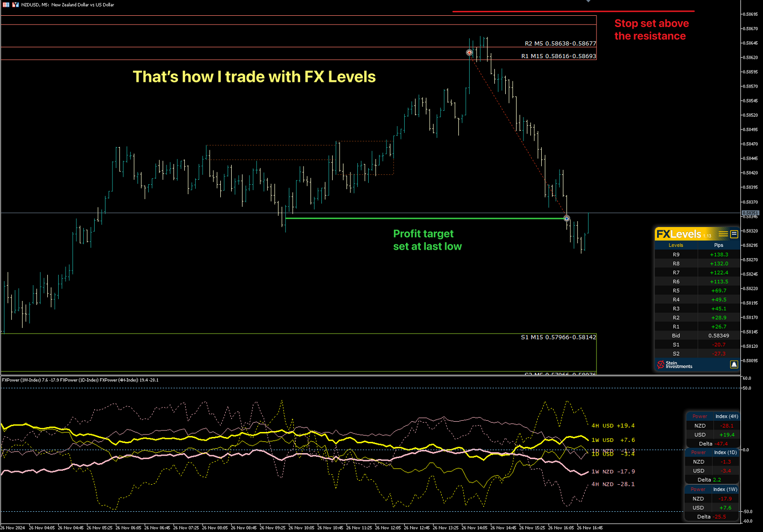Click the Power Index (4H) header
The width and height of the screenshot is (763, 532).
713,416
